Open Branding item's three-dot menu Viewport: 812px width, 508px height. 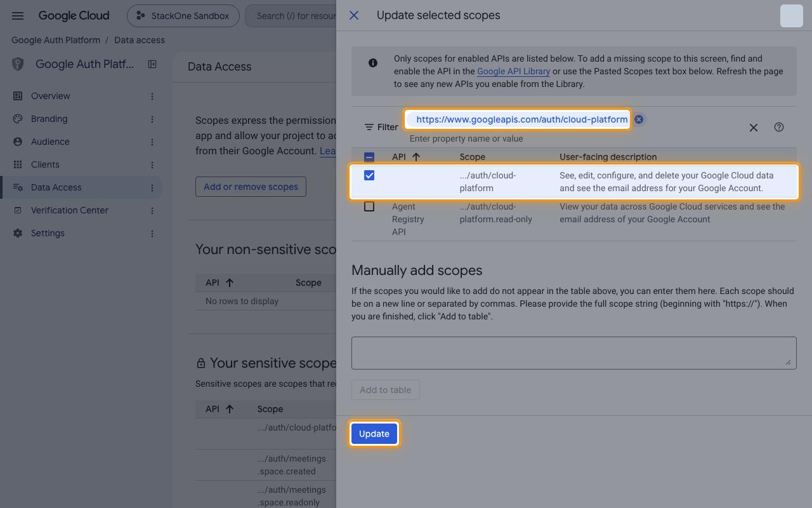[x=152, y=119]
